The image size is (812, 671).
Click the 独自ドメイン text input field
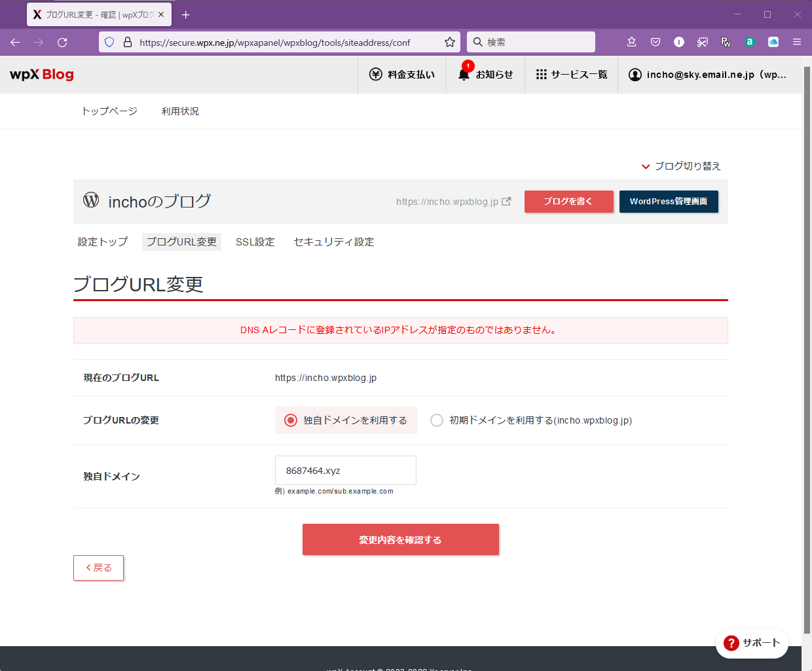coord(345,471)
